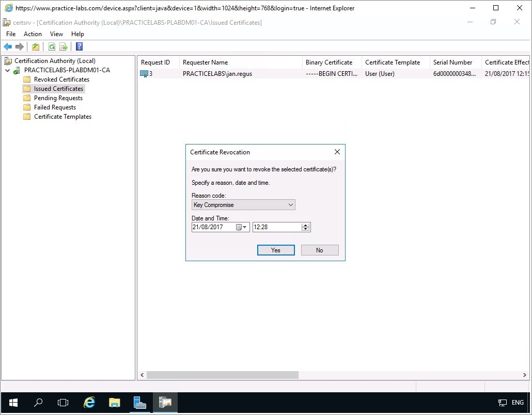Click the Up one level folder icon
Image resolution: width=532 pixels, height=415 pixels.
click(35, 46)
